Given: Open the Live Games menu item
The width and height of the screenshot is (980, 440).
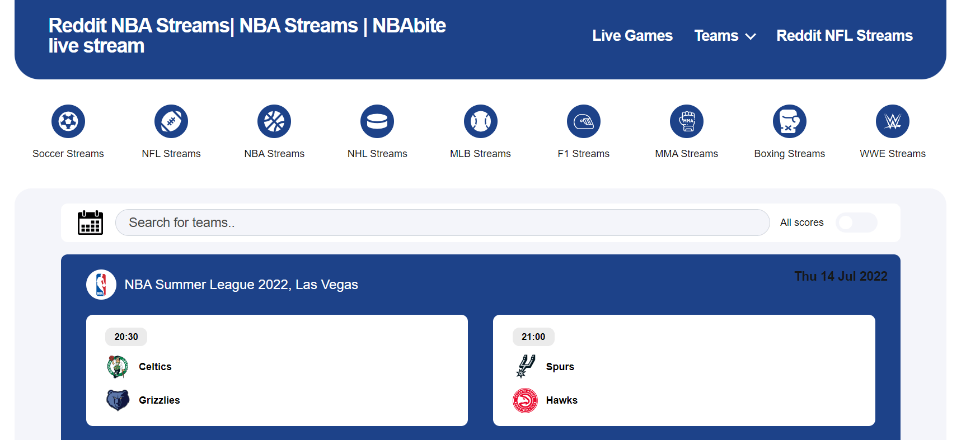Looking at the screenshot, I should point(632,36).
